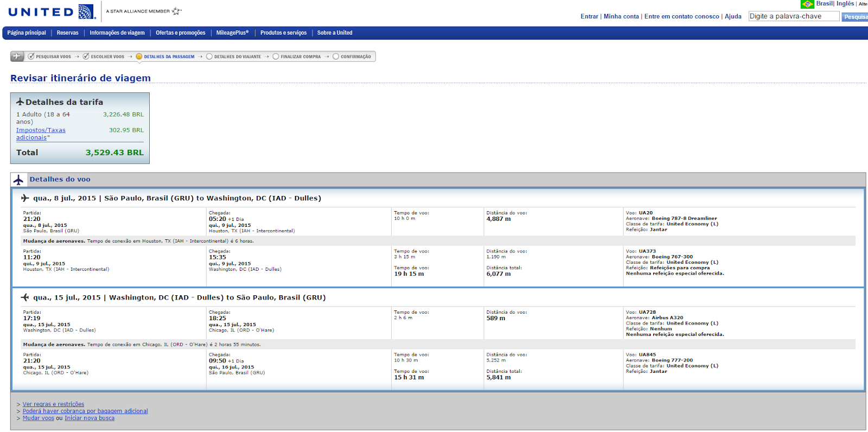The image size is (868, 432).
Task: Click the 18:25 arrival time in Chicago
Action: click(x=218, y=319)
